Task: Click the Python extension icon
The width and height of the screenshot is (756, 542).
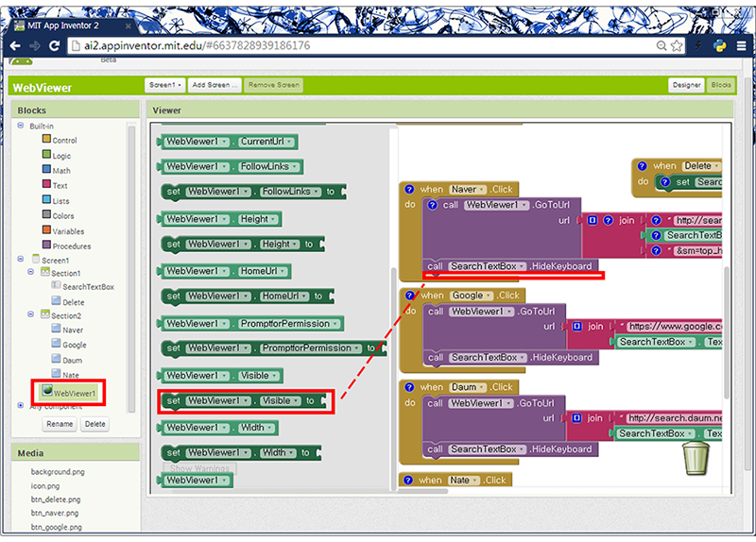Action: click(x=719, y=45)
